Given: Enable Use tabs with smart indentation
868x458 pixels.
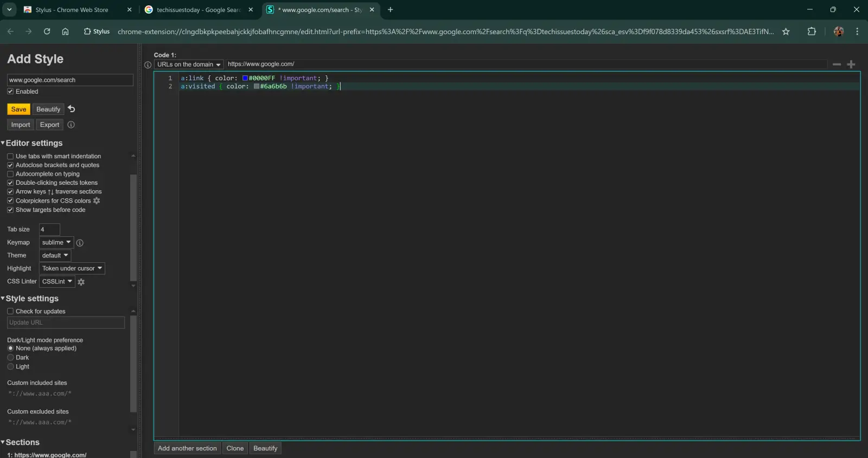Looking at the screenshot, I should pos(10,156).
